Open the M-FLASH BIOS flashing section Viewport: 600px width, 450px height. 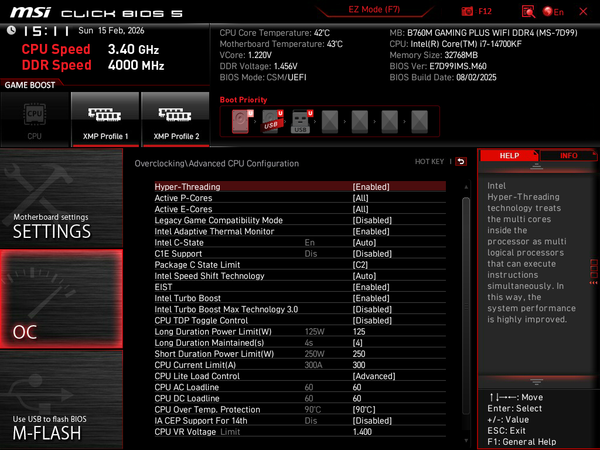click(61, 399)
